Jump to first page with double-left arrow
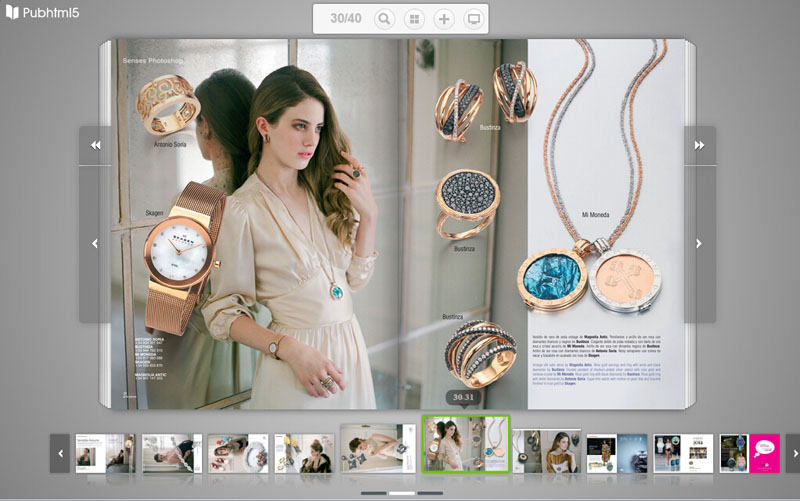Screen dimensions: 800x501 click(x=95, y=145)
